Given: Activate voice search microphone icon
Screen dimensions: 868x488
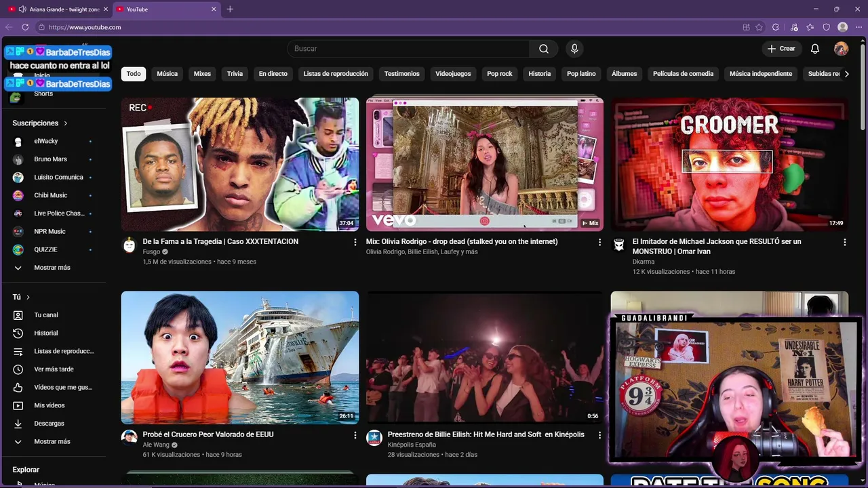Looking at the screenshot, I should pos(574,49).
